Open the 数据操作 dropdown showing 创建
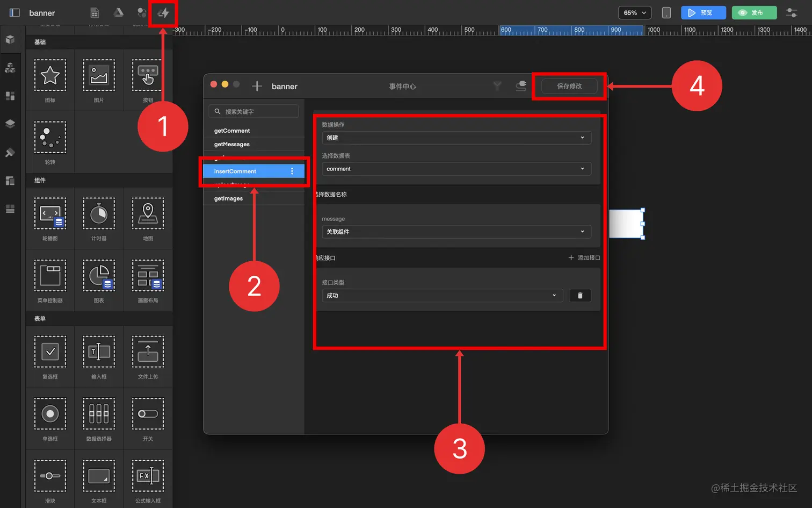Viewport: 812px width, 508px height. 456,138
